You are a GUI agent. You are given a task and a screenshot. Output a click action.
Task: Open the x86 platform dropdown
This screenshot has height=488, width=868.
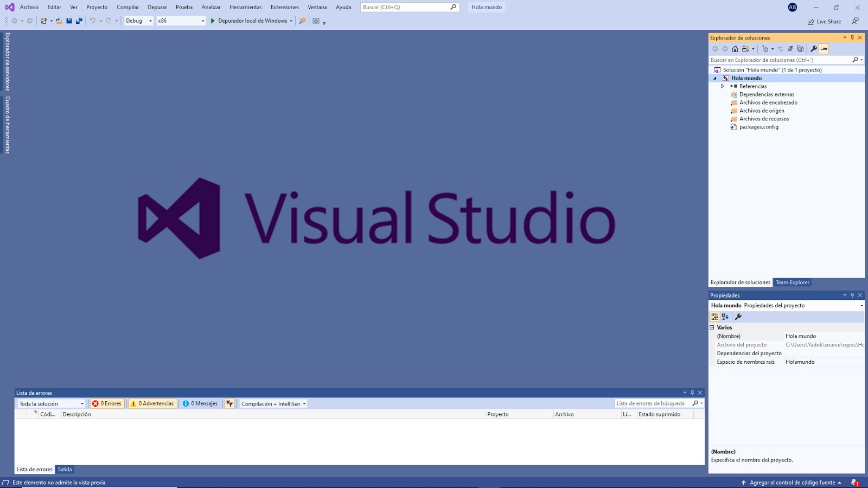179,22
